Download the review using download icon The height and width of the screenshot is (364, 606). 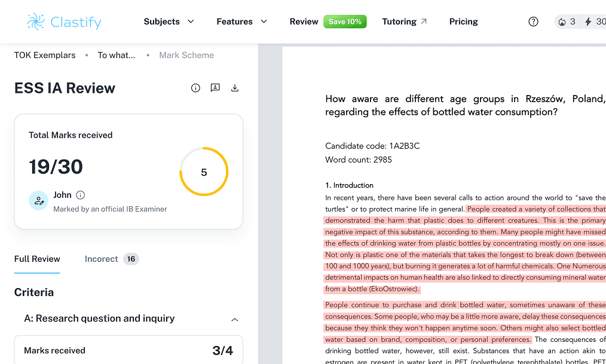click(235, 88)
